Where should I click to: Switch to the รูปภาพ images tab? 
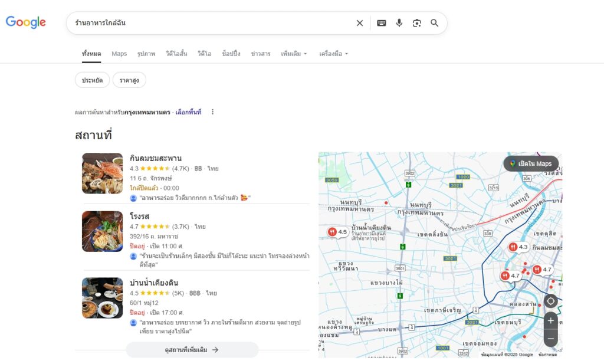pos(146,54)
